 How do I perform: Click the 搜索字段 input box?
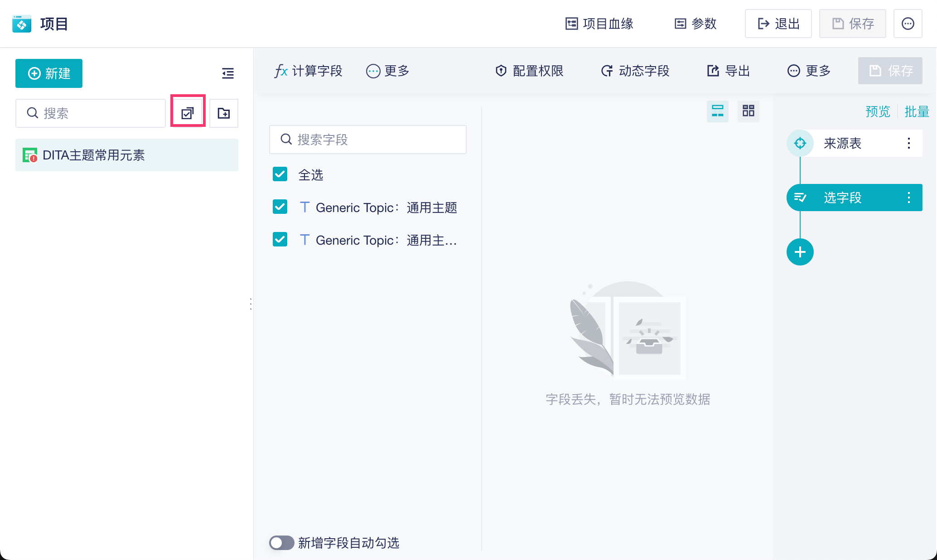pos(368,140)
